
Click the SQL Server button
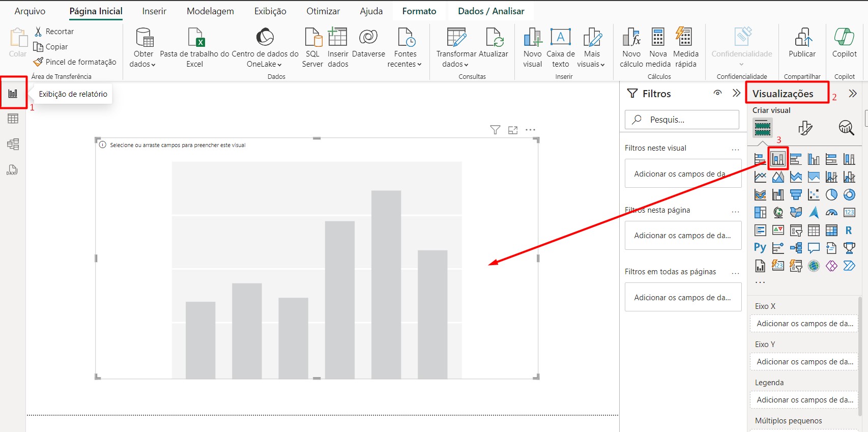(312, 48)
